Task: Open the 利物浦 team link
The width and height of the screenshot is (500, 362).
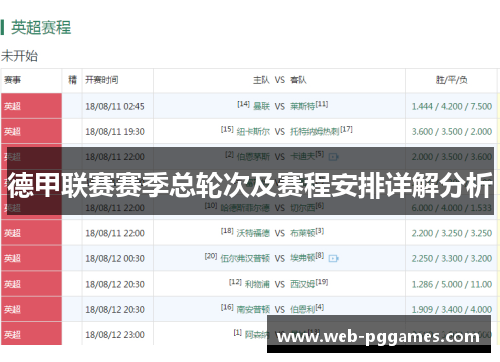Action: click(x=257, y=284)
